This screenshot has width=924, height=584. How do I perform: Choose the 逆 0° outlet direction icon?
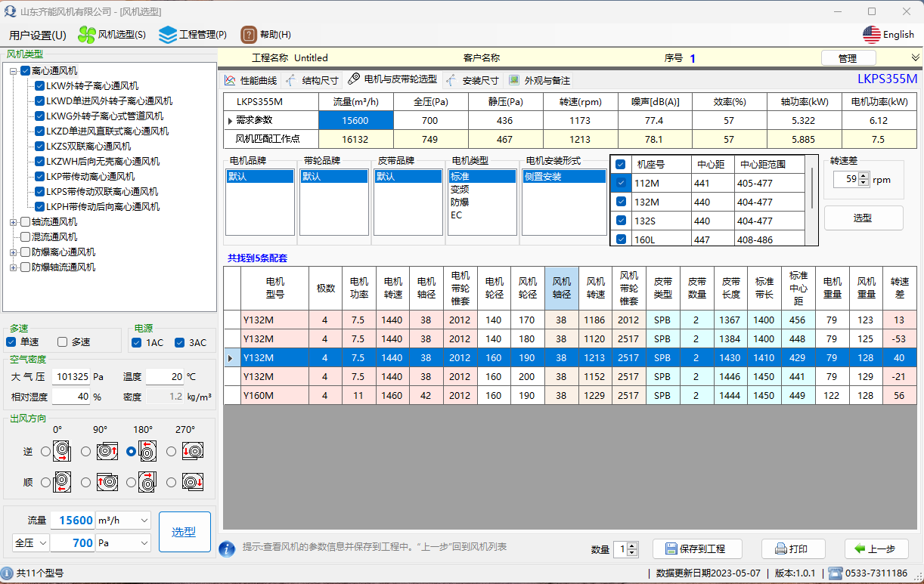pos(62,451)
